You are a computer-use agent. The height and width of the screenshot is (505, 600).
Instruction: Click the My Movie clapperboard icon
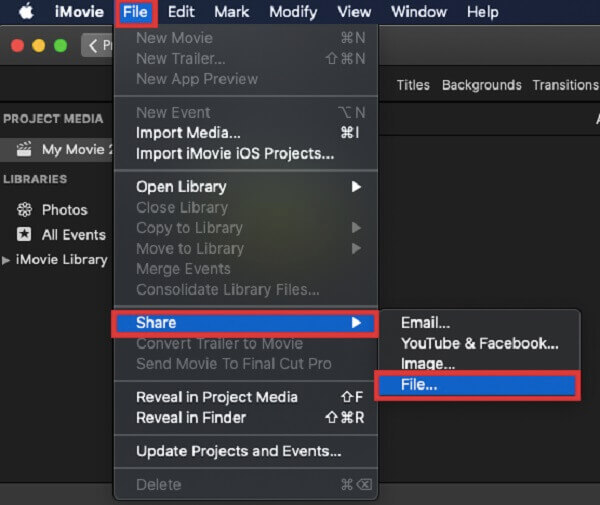tap(24, 149)
